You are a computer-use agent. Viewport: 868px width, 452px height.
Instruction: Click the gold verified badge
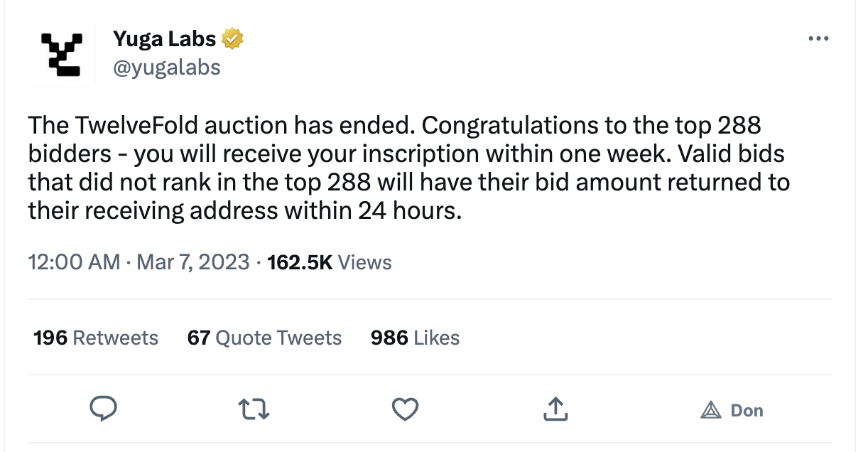click(233, 39)
